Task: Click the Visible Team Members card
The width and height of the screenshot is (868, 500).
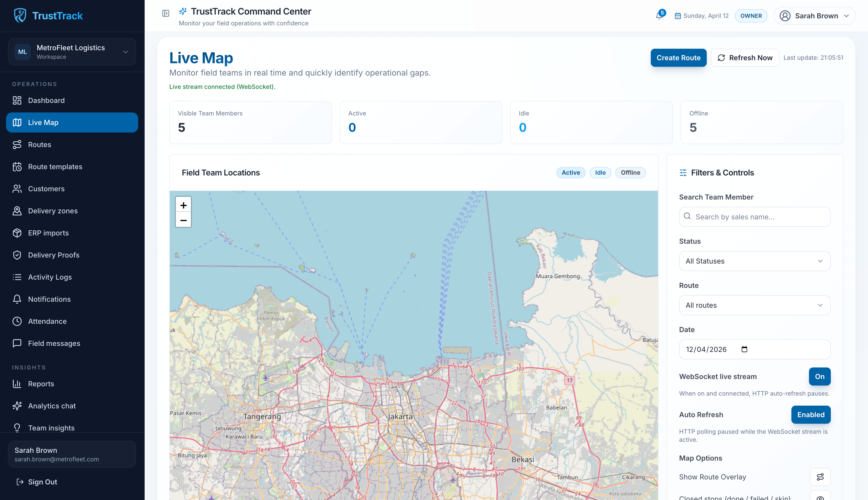Action: coord(250,122)
